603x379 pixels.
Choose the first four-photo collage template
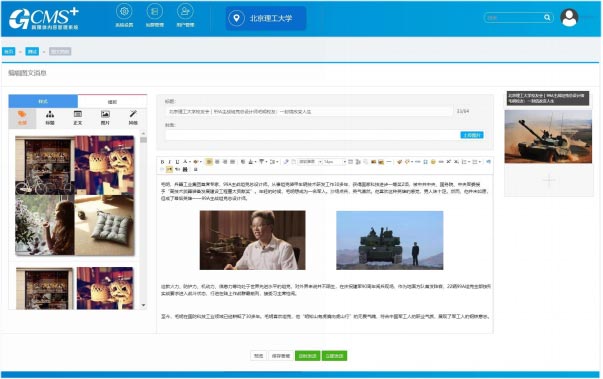(75, 196)
